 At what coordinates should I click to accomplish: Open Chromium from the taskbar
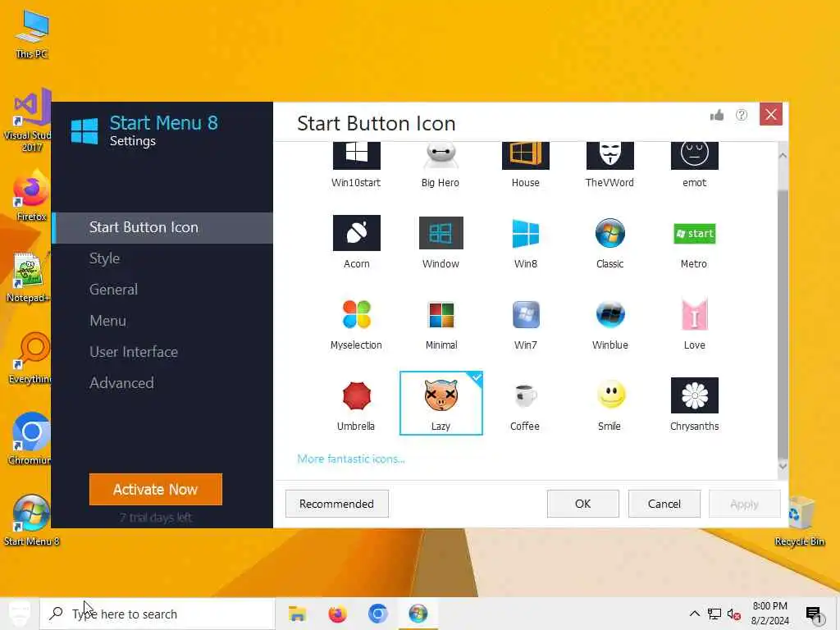[377, 614]
